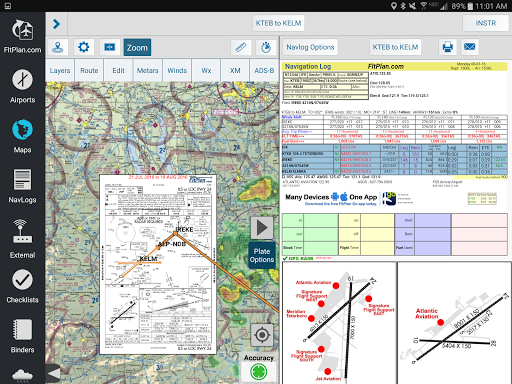The width and height of the screenshot is (512, 384).
Task: Click the INSTR button
Action: click(485, 23)
